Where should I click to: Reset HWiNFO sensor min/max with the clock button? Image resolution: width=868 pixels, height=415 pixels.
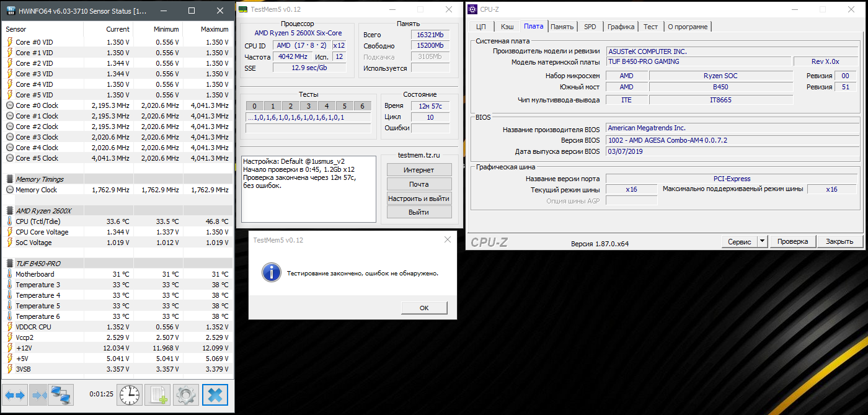(130, 395)
